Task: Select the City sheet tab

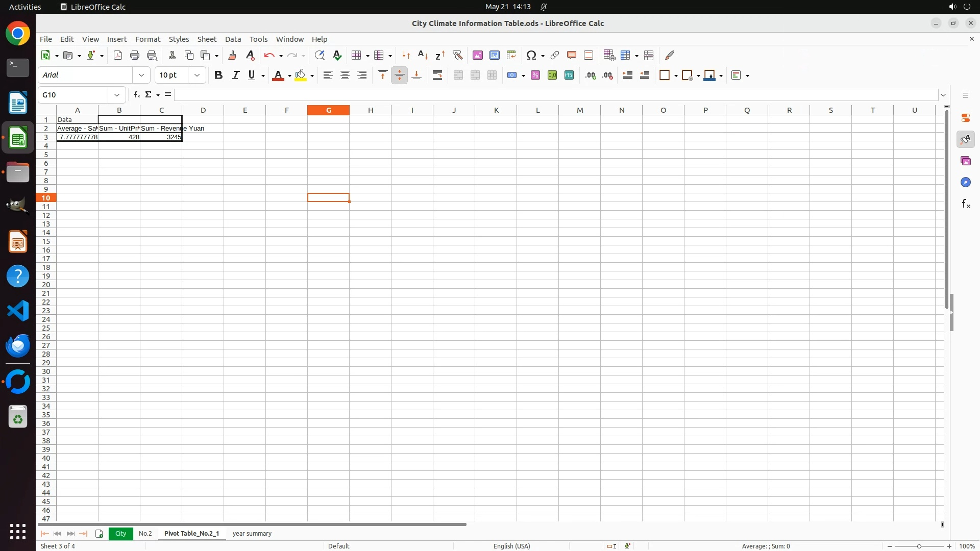Action: pyautogui.click(x=120, y=534)
